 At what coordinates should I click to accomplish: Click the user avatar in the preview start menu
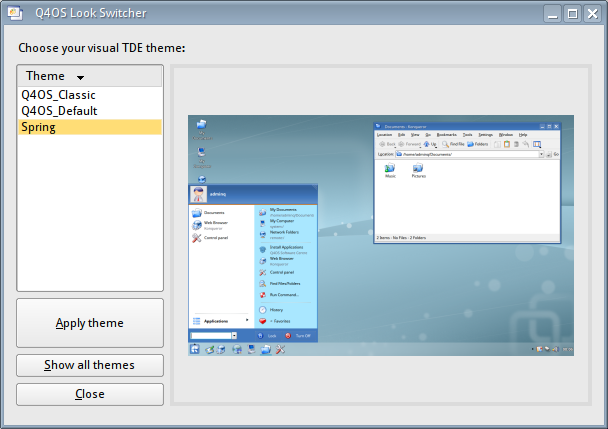click(x=200, y=195)
